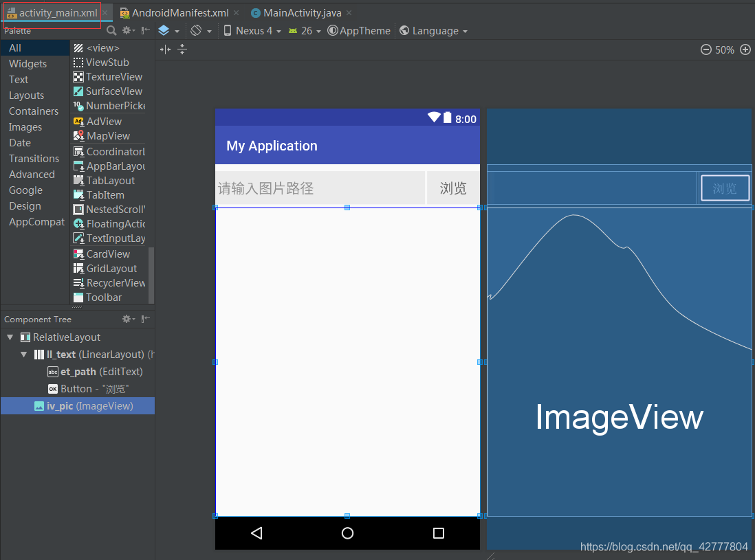Viewport: 755px width, 560px height.
Task: Click the 浏览 button in blueprint view
Action: tap(725, 188)
